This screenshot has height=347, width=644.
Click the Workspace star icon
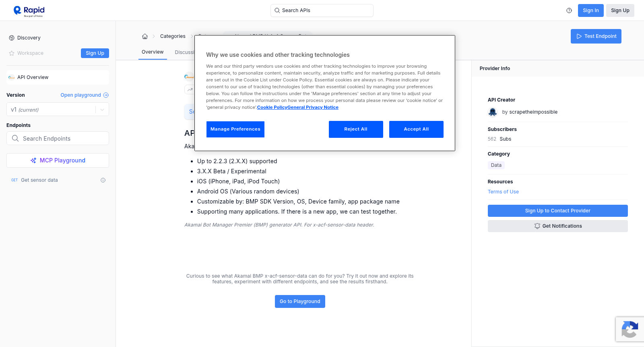[x=12, y=53]
